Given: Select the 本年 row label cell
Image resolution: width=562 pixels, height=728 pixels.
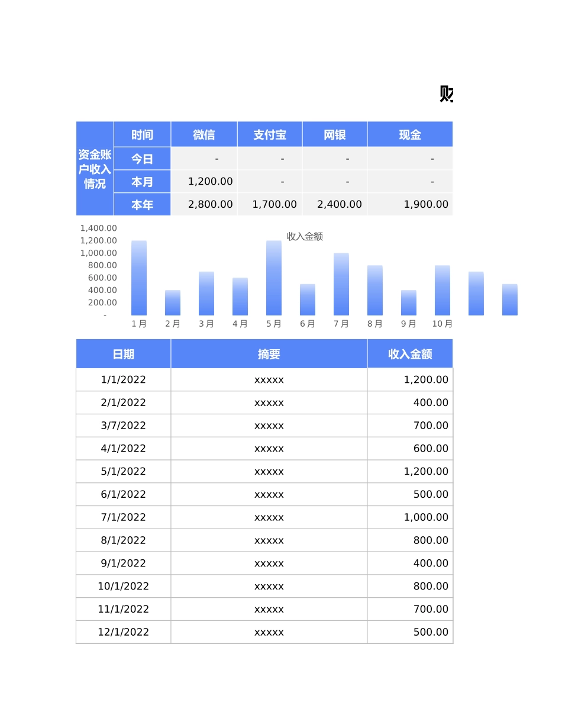Looking at the screenshot, I should pyautogui.click(x=142, y=204).
